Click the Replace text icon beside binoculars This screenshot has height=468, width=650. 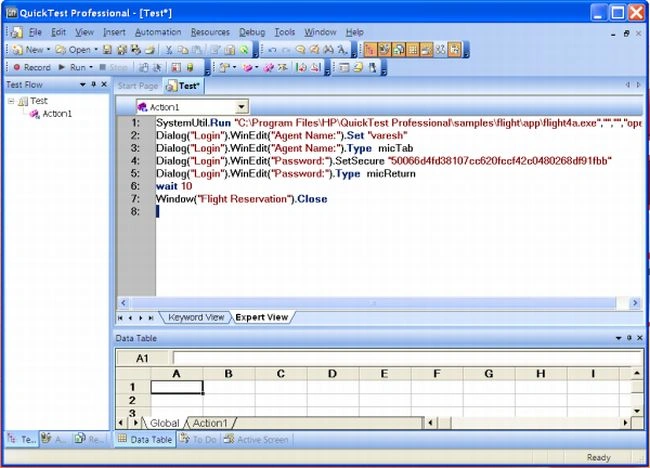tap(342, 50)
